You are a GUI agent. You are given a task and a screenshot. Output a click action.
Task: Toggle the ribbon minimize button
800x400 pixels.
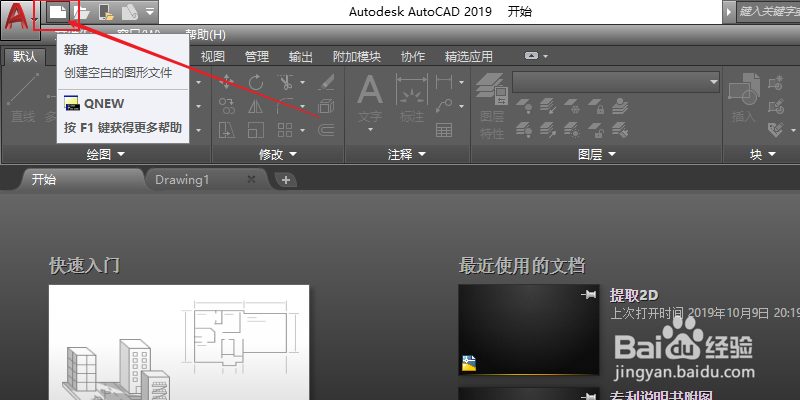pyautogui.click(x=532, y=56)
